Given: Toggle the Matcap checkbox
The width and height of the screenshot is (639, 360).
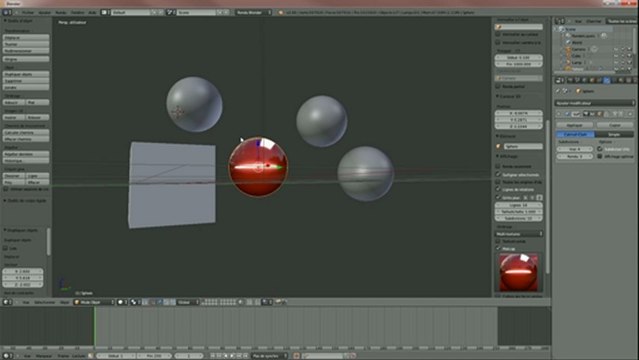Looking at the screenshot, I should tap(498, 248).
